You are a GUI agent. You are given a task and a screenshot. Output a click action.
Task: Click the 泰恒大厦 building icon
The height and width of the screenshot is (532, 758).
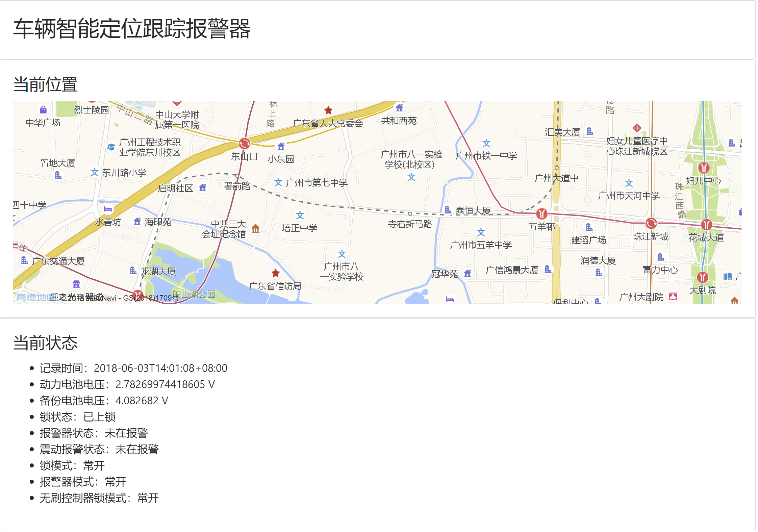(448, 210)
